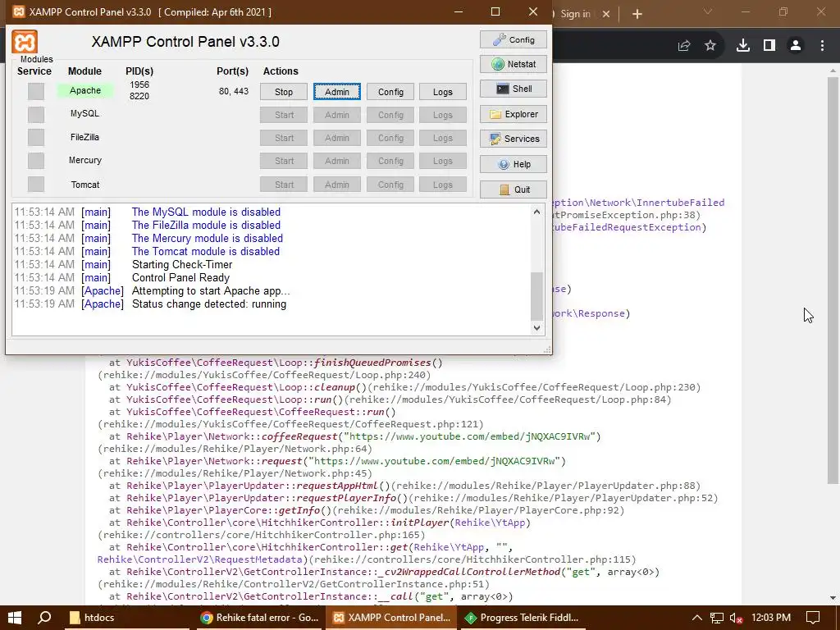Click the Tomcat module name
Viewport: 840px width, 630px height.
pyautogui.click(x=85, y=185)
